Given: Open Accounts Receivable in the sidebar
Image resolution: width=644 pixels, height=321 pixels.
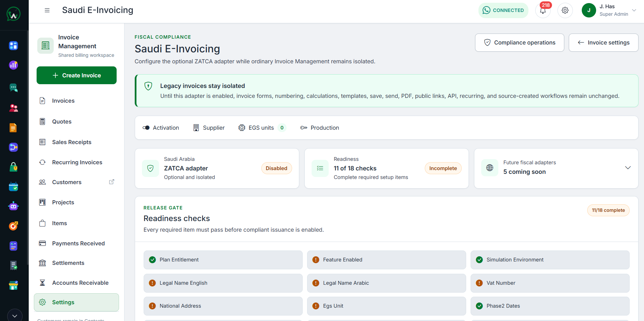Looking at the screenshot, I should point(76,283).
